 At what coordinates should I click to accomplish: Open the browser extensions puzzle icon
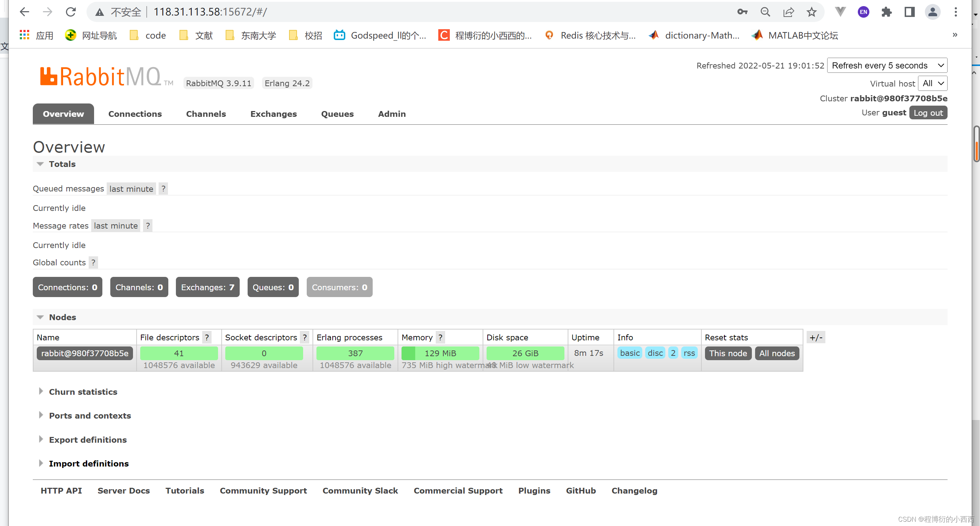click(886, 12)
